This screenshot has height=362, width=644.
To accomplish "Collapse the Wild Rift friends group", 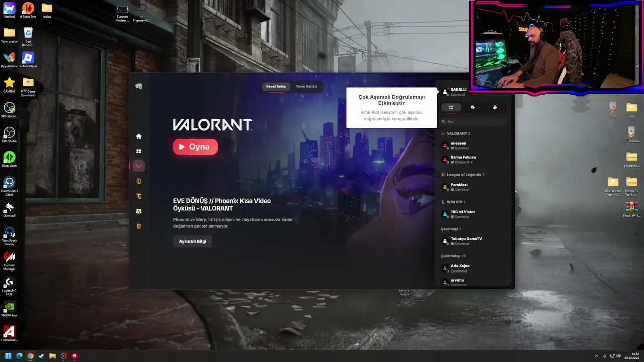I will tap(453, 202).
